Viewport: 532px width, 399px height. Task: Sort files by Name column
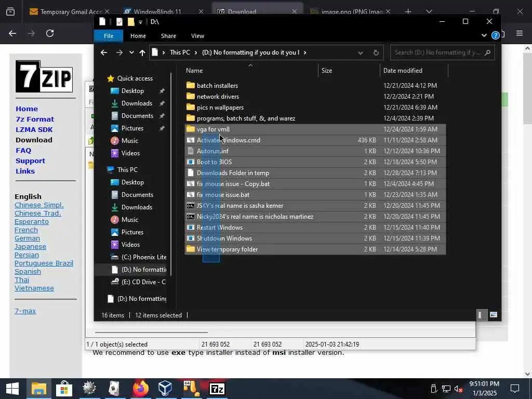(194, 71)
